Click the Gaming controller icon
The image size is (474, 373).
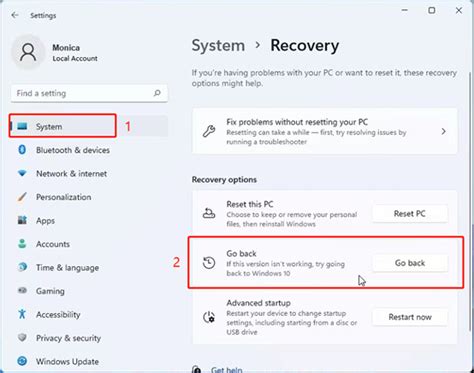22,290
